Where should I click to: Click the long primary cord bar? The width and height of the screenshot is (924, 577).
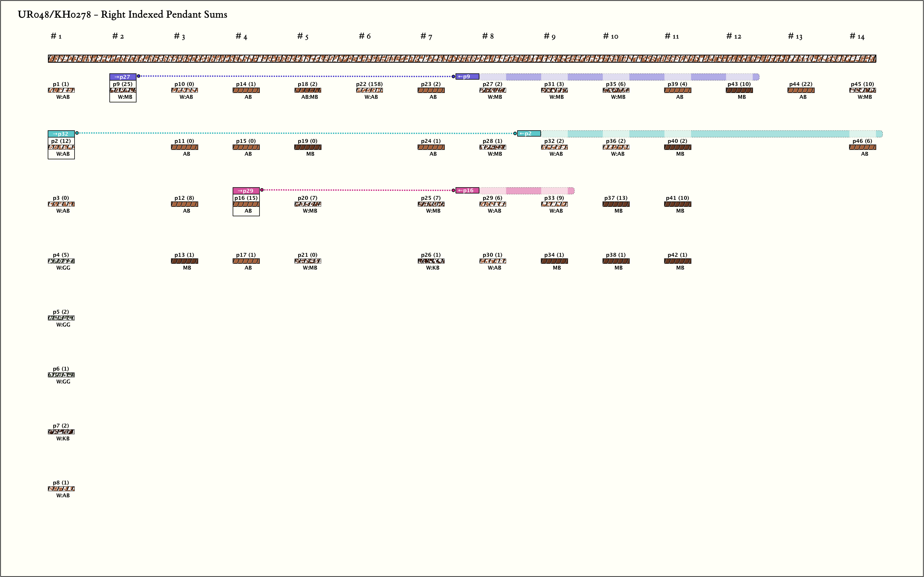click(462, 58)
